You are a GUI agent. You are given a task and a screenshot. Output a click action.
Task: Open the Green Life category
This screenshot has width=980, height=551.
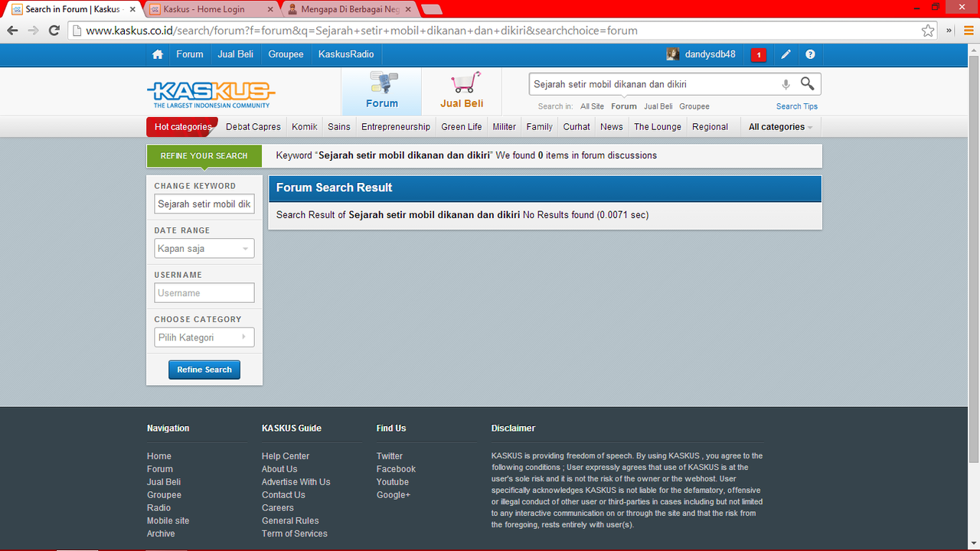462,127
